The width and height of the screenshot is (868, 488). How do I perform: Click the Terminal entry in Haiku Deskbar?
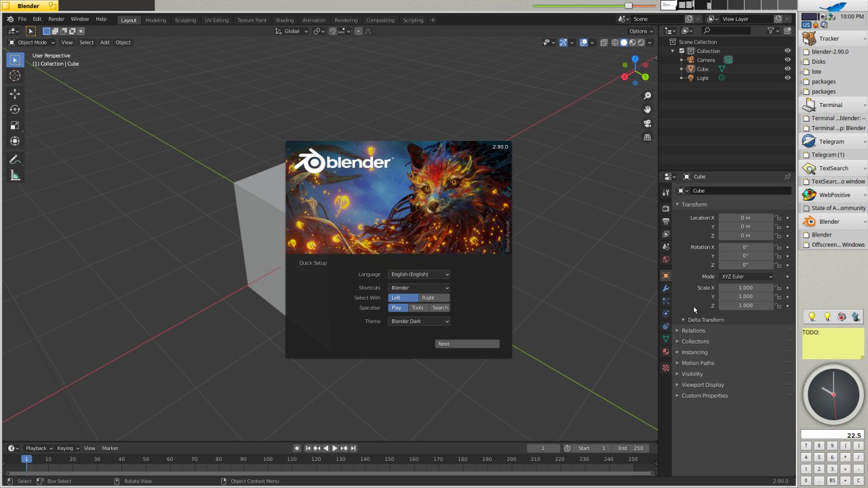833,105
